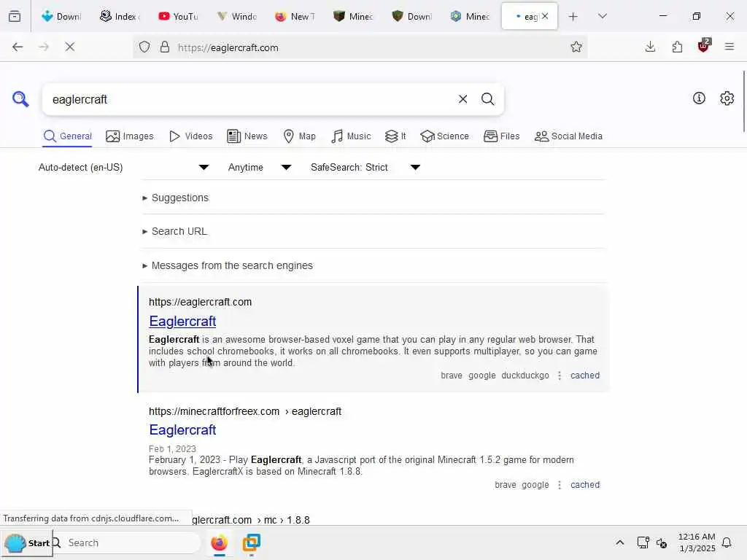Click the SearXNG magnifier logo

(x=20, y=99)
